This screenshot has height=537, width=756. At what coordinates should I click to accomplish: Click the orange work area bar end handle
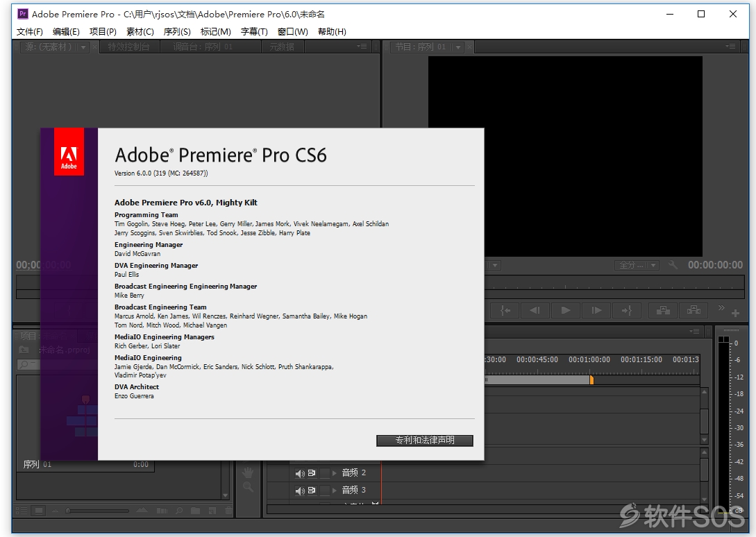(591, 380)
